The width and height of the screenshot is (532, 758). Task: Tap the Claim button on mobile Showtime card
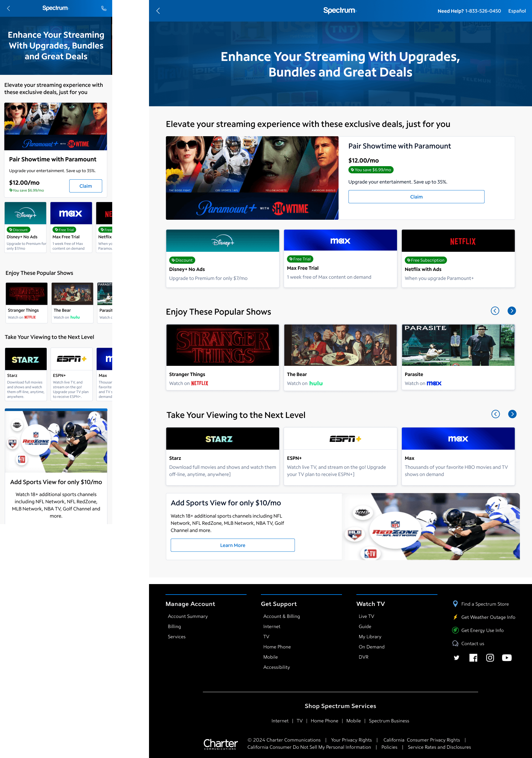click(86, 186)
